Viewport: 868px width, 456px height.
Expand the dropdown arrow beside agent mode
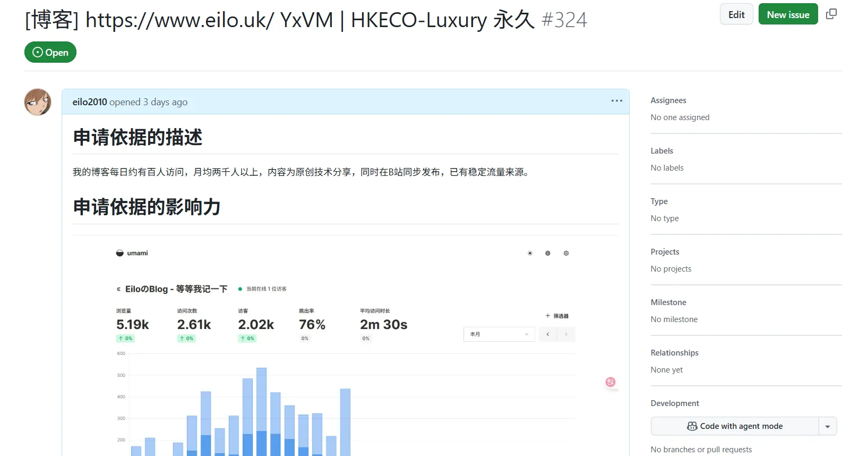828,426
